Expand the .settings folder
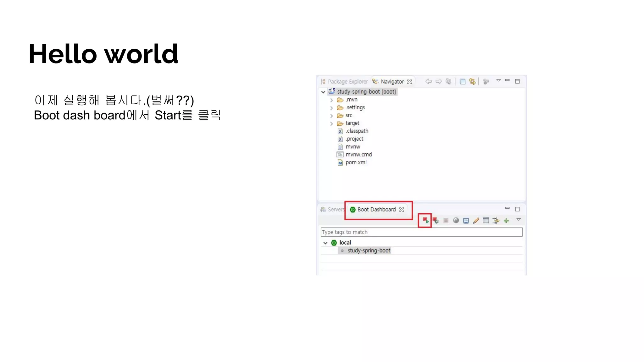Viewport: 644px width, 362px height. coord(331,108)
